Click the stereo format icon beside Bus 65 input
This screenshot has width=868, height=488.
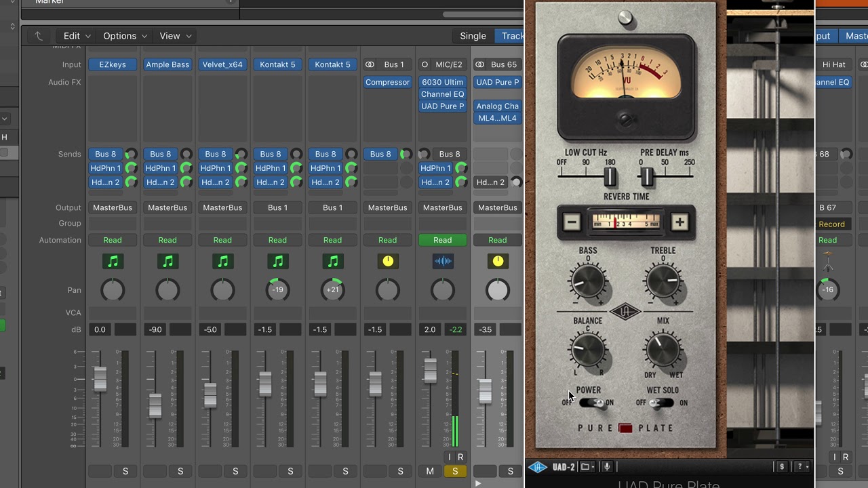pos(479,64)
